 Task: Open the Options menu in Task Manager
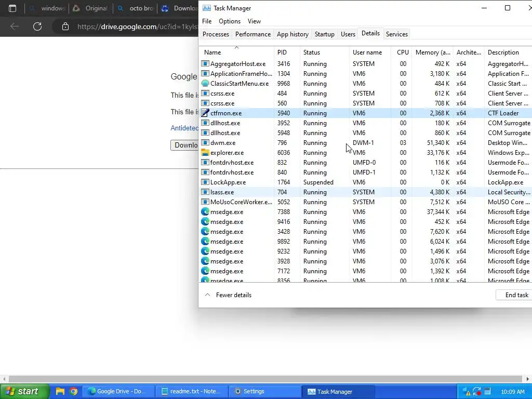click(x=230, y=21)
